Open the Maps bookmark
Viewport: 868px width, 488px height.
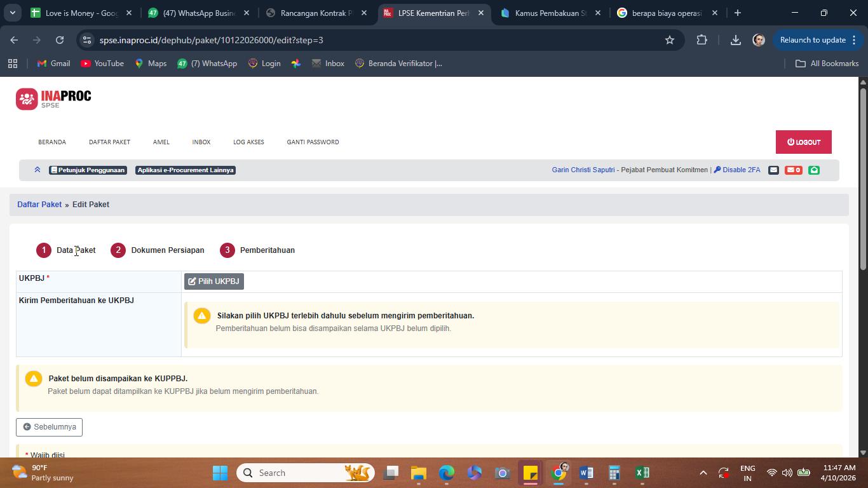coord(151,64)
